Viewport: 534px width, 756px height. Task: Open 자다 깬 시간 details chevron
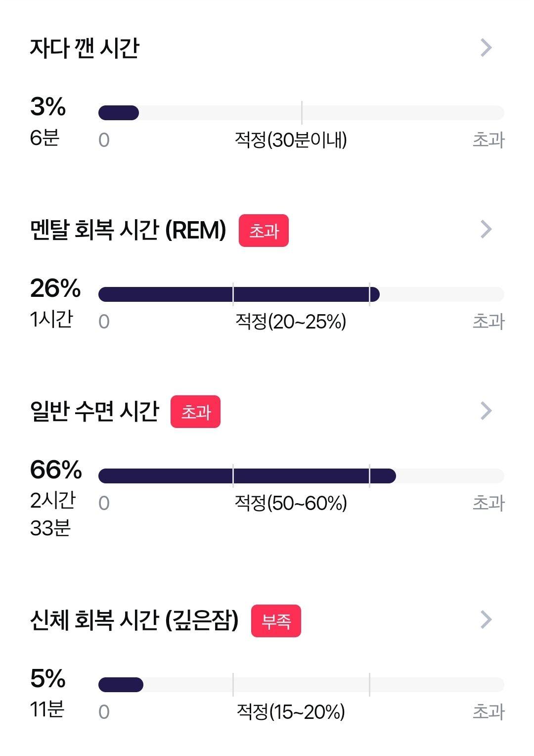tap(487, 48)
